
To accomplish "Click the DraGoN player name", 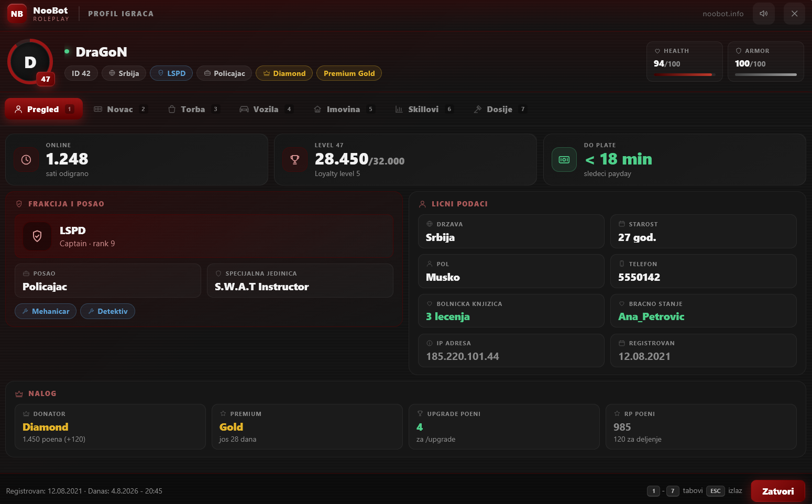I will point(102,52).
